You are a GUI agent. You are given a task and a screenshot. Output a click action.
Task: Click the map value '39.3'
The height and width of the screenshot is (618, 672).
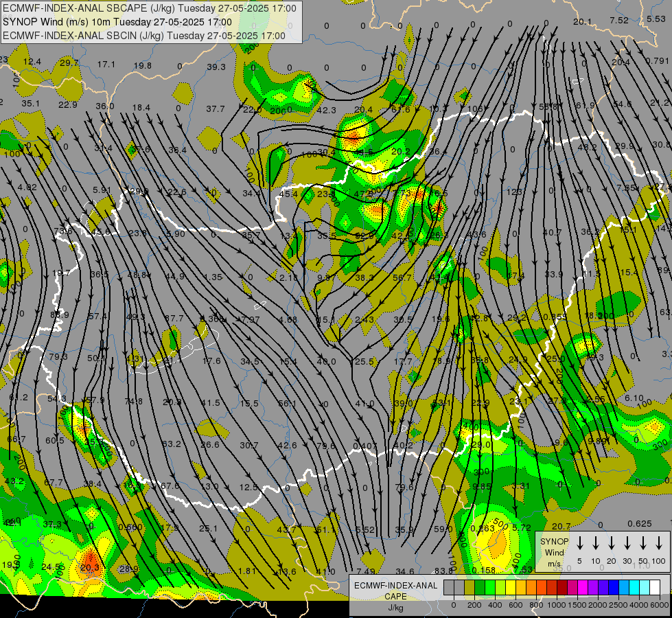click(216, 67)
